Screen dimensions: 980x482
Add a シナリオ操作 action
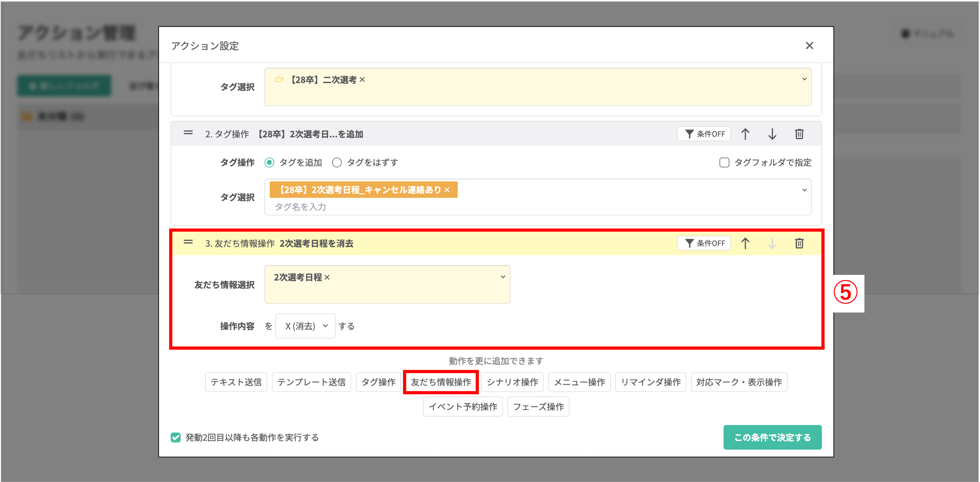512,382
